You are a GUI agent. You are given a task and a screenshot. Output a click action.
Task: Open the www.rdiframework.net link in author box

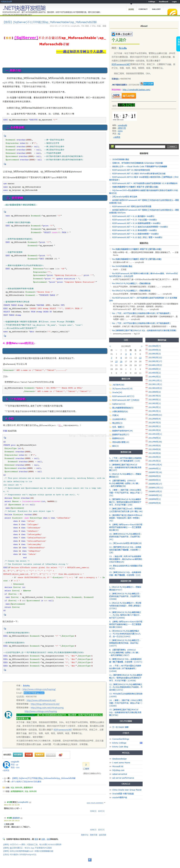41,700
